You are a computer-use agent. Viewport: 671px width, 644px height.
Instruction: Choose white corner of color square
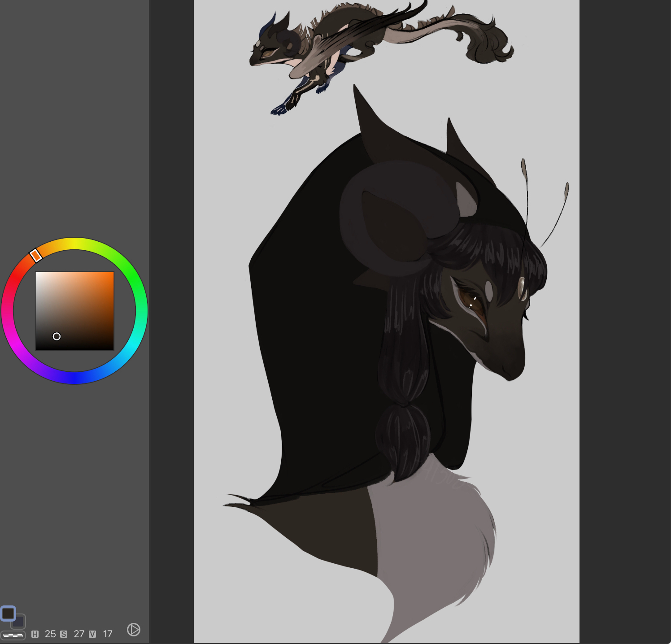coord(37,273)
